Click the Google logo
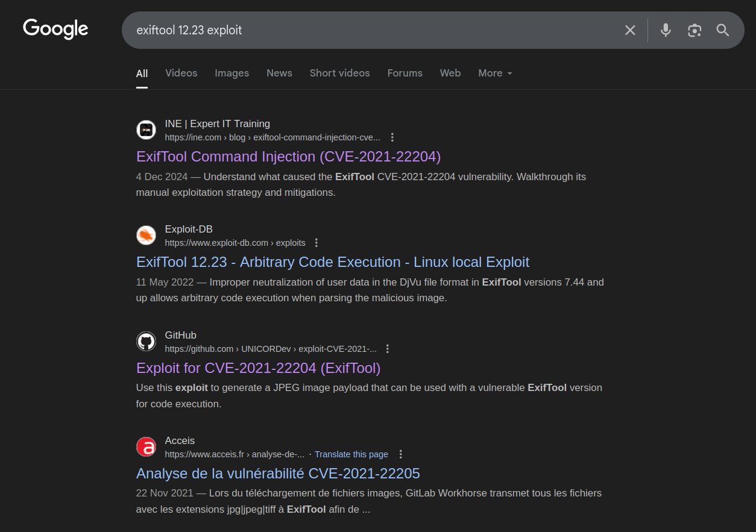This screenshot has width=756, height=532. pos(55,29)
